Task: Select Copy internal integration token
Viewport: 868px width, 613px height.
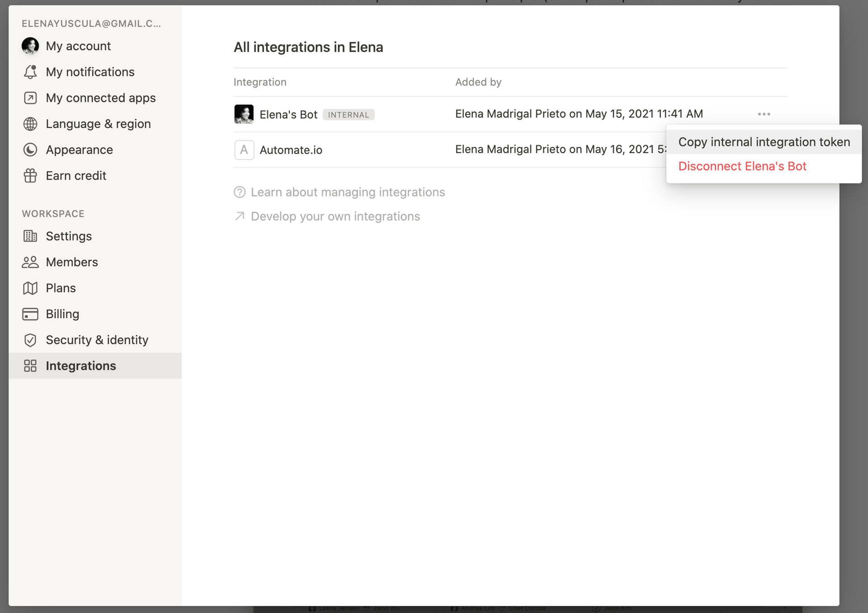Action: (764, 141)
